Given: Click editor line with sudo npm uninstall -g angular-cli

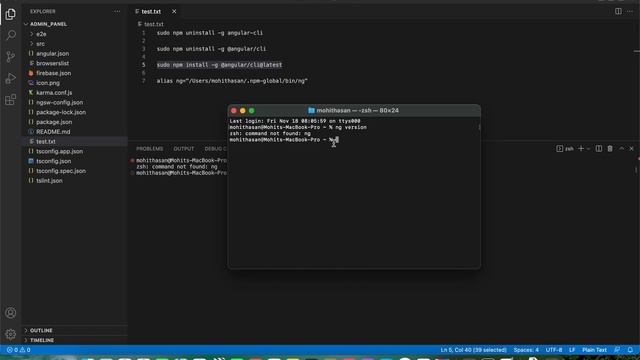Looking at the screenshot, I should (x=210, y=33).
